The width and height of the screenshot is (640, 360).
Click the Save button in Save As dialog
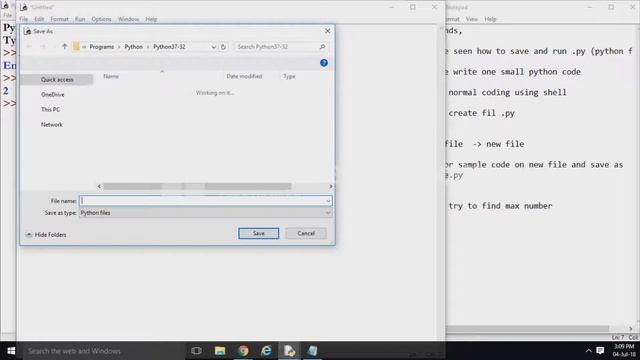click(x=258, y=233)
